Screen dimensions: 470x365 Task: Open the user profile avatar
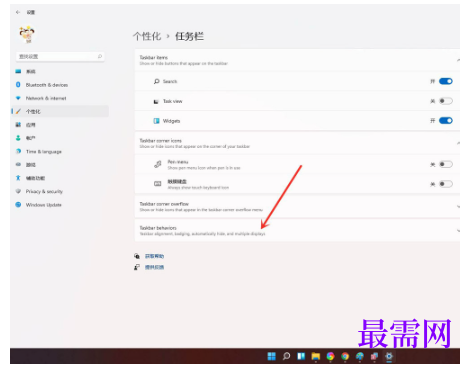[x=27, y=34]
